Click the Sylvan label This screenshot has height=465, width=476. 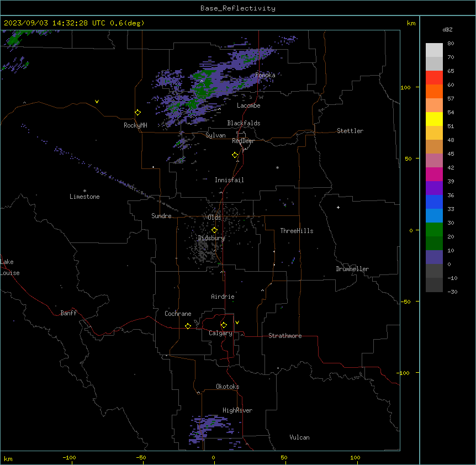pos(215,135)
